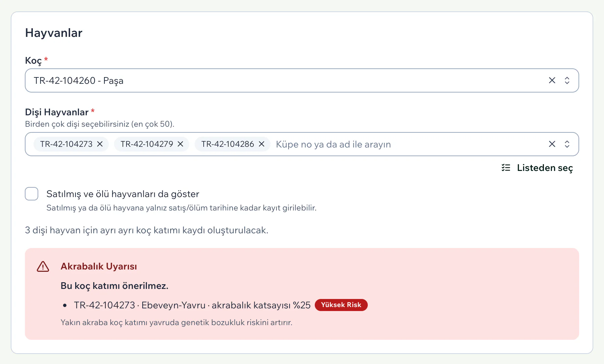This screenshot has height=364, width=604.
Task: Click the warning line 'TR-42-104273 · Ebeveyn-Yavru'
Action: click(192, 305)
